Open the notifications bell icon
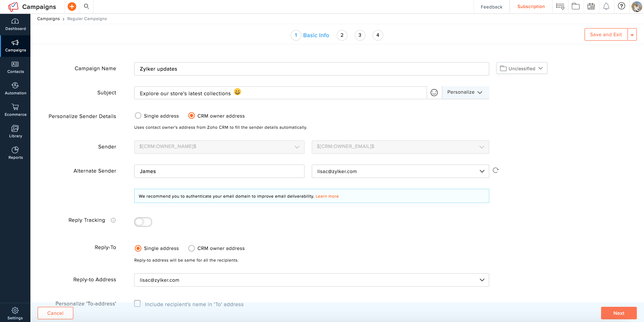The image size is (644, 322). click(606, 6)
